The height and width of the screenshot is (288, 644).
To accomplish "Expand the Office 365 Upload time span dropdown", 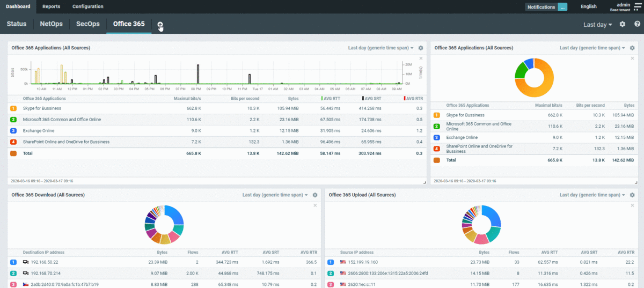I will [591, 195].
